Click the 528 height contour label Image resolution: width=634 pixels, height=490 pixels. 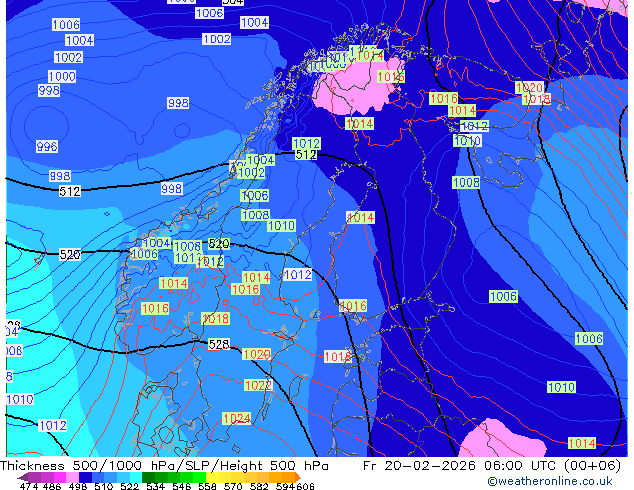(x=219, y=344)
